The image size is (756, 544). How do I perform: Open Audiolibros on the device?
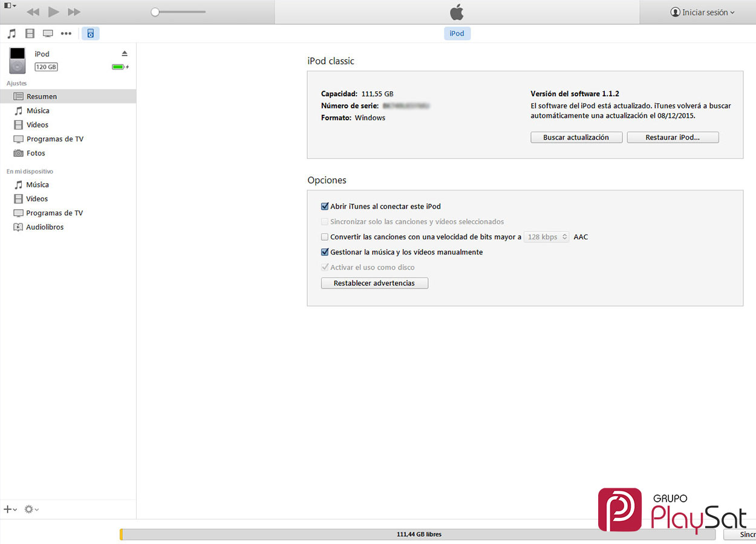[x=68, y=227]
